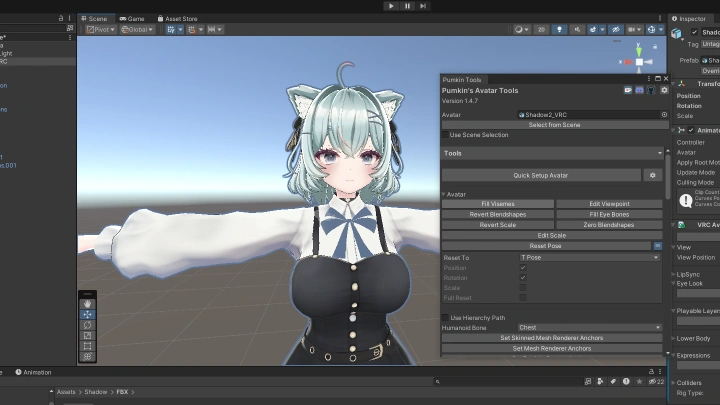
Task: Enable Use Scene Selection checkbox
Action: click(446, 134)
